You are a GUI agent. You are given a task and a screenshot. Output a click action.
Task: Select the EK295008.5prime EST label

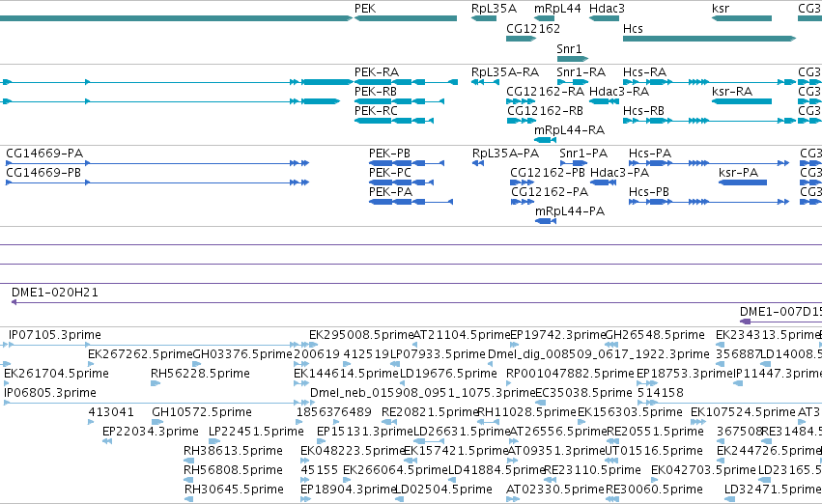361,335
